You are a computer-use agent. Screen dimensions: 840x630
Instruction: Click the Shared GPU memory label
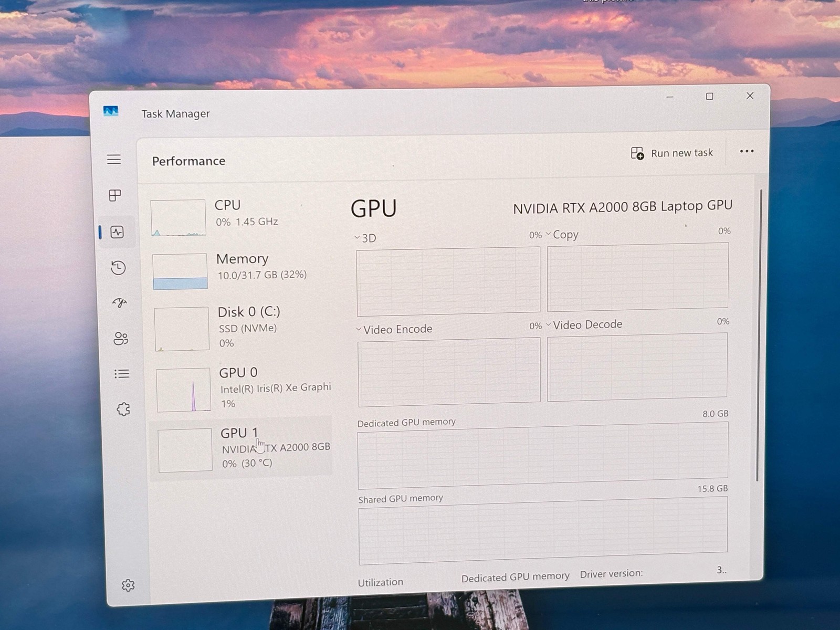tap(401, 498)
